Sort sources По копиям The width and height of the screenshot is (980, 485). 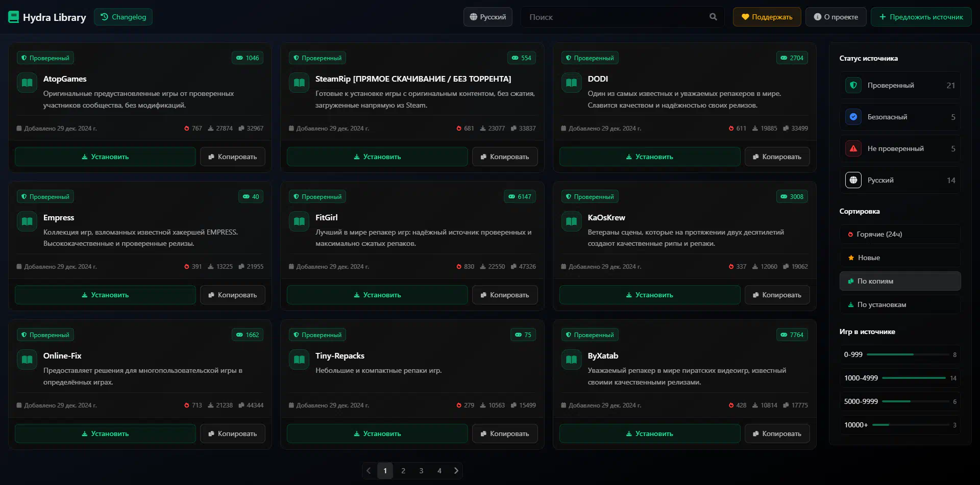coord(900,281)
